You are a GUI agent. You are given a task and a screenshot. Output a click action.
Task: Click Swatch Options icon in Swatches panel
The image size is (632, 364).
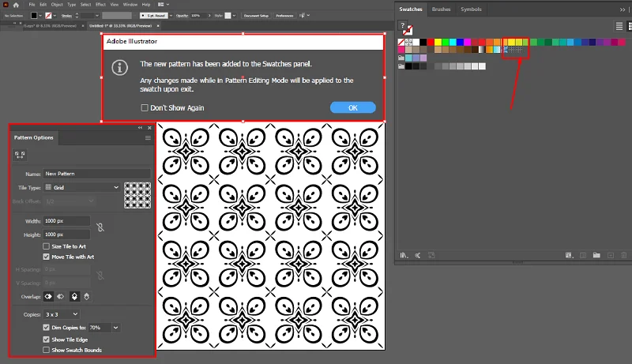[583, 255]
